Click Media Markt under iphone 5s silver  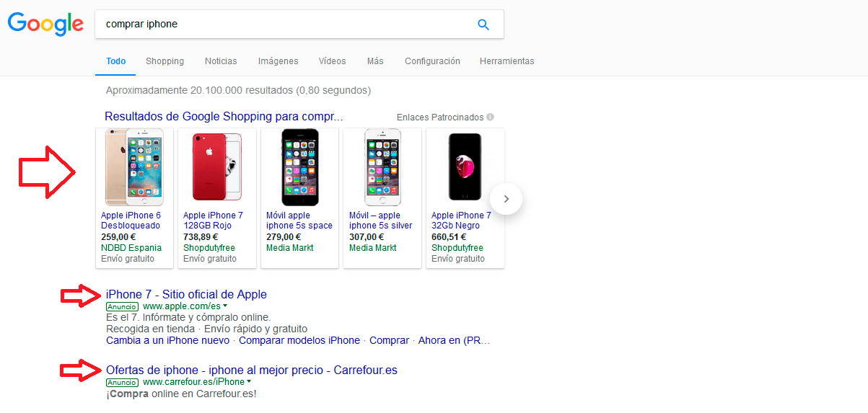[373, 248]
